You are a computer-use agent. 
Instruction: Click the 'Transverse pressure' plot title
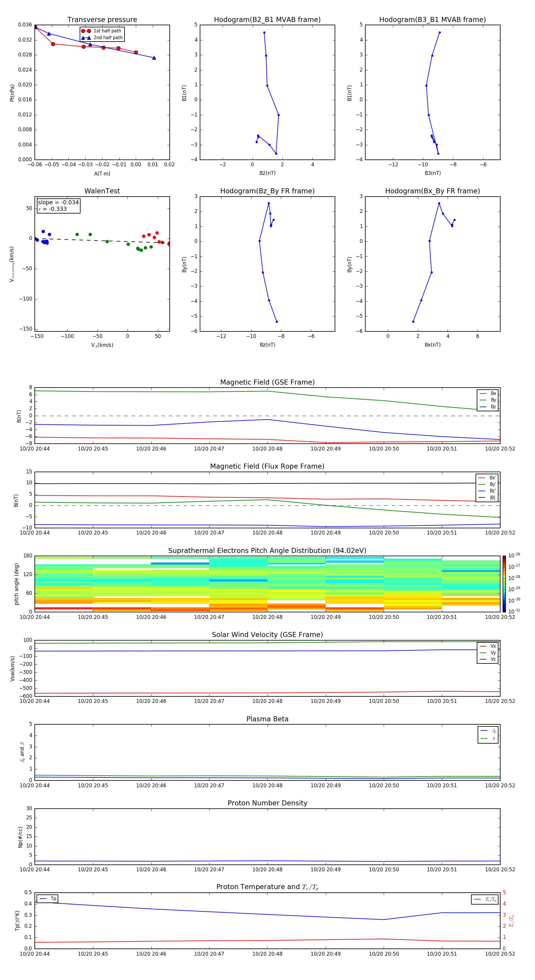102,20
